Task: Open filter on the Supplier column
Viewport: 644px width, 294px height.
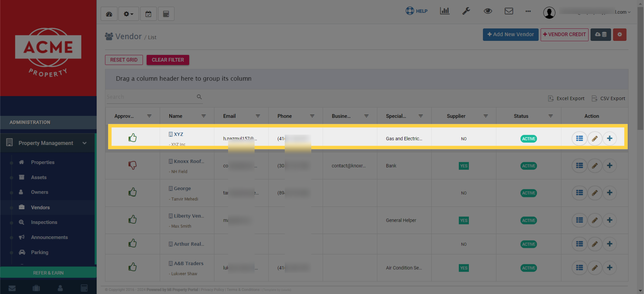Action: tap(486, 116)
